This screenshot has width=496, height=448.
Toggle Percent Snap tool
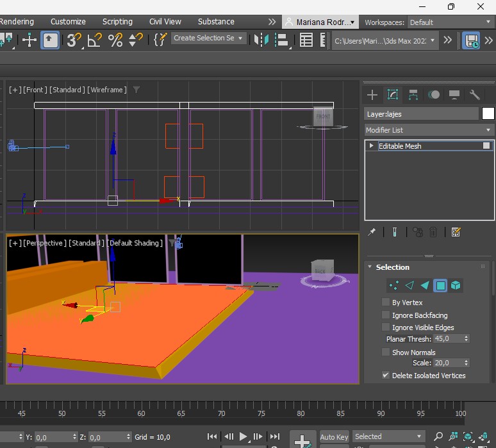pos(115,40)
